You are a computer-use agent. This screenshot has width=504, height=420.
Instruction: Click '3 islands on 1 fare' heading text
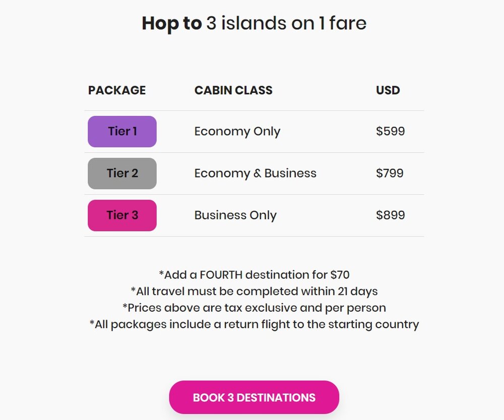(x=286, y=23)
